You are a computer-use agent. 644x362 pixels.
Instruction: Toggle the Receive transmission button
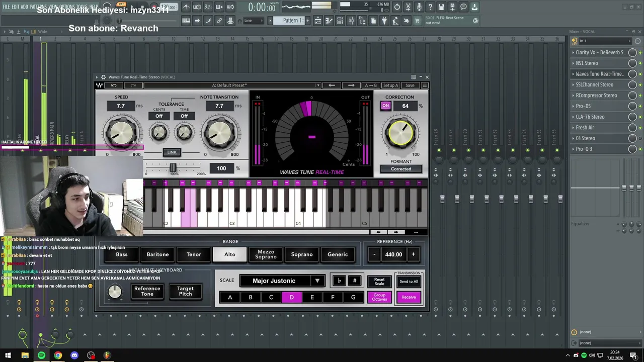[x=409, y=297]
